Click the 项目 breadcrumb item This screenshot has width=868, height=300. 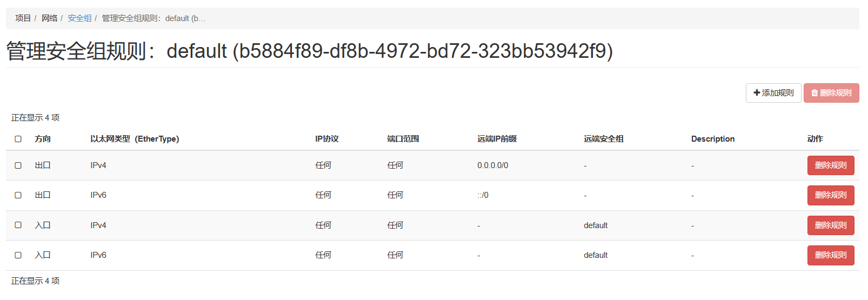pyautogui.click(x=23, y=18)
